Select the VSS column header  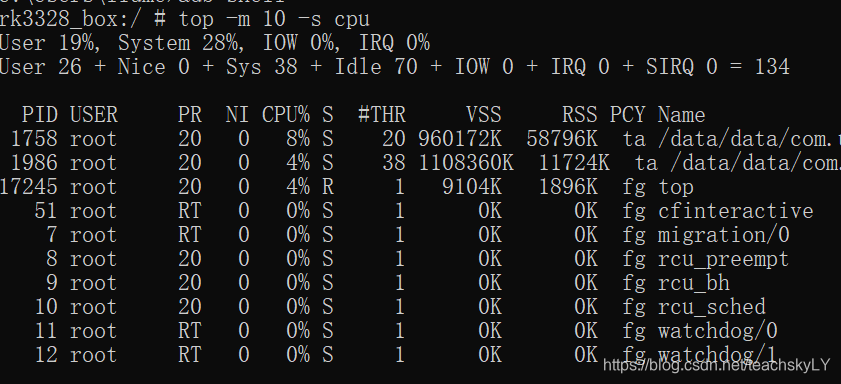click(x=483, y=115)
